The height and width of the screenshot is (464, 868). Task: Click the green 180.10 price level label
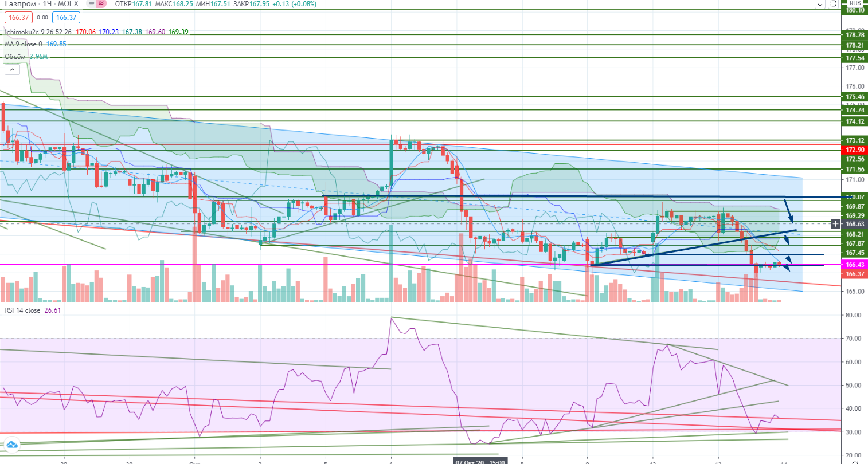pos(855,10)
